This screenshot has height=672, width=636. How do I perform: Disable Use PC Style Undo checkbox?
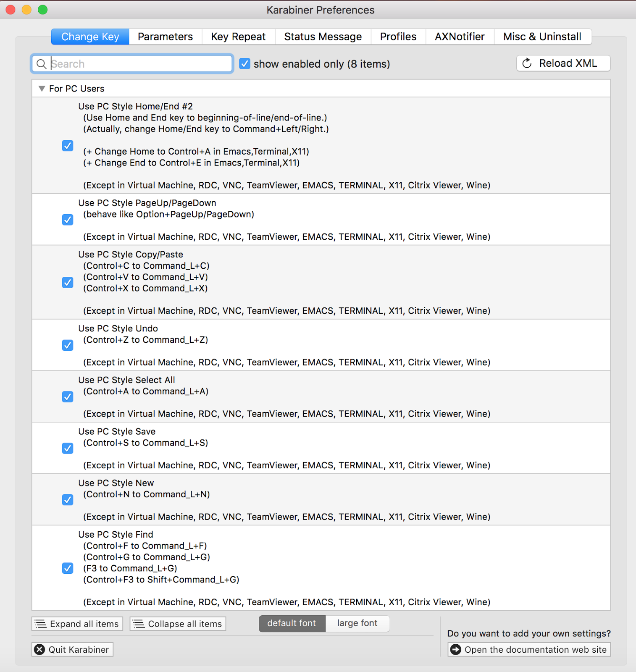click(68, 345)
